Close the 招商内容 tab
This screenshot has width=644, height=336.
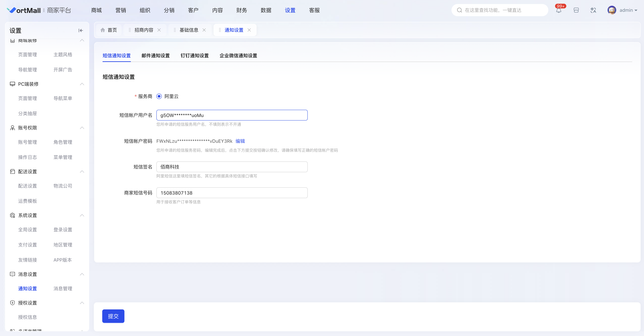[x=159, y=30]
